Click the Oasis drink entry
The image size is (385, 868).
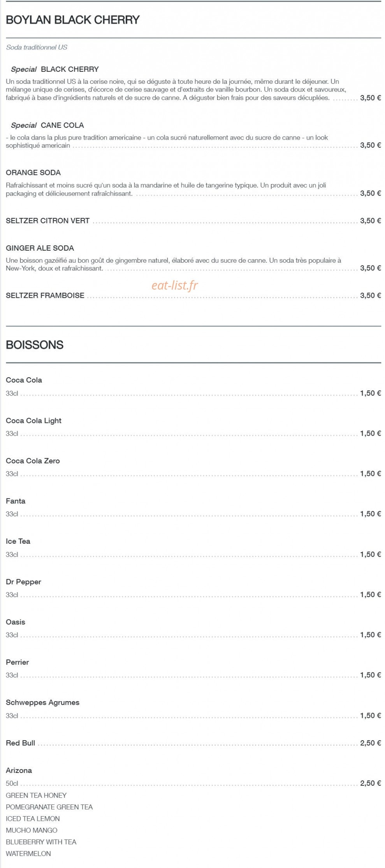coord(16,622)
